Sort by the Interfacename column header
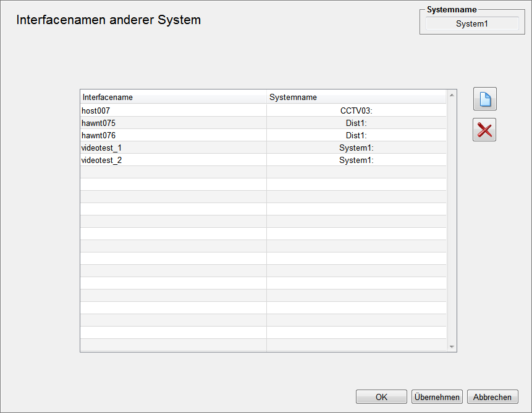 click(x=173, y=98)
